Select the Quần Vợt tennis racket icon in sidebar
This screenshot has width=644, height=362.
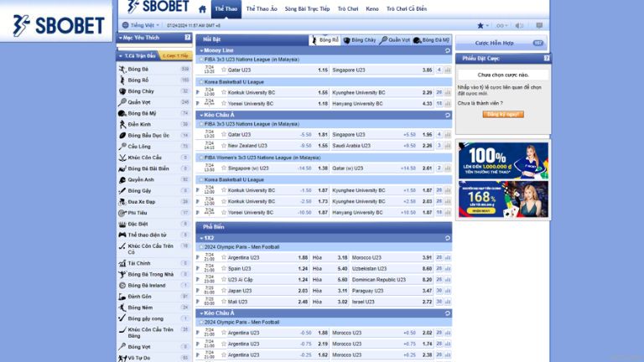click(122, 102)
